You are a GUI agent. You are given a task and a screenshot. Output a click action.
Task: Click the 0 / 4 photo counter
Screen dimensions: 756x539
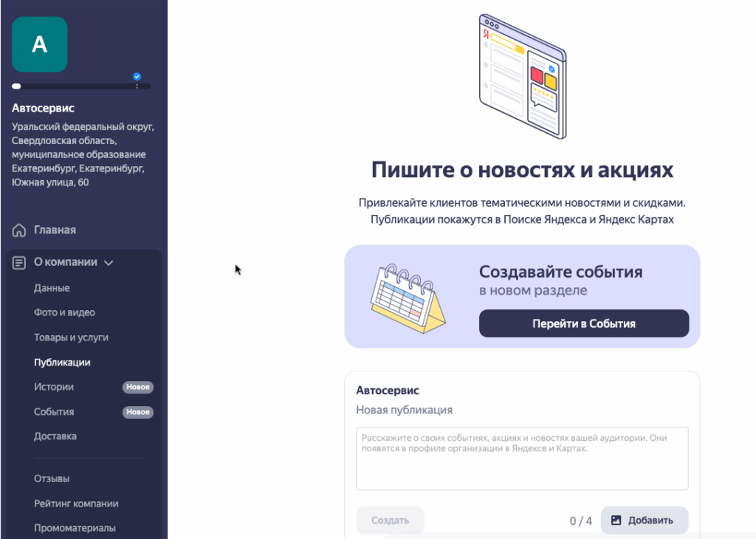580,521
